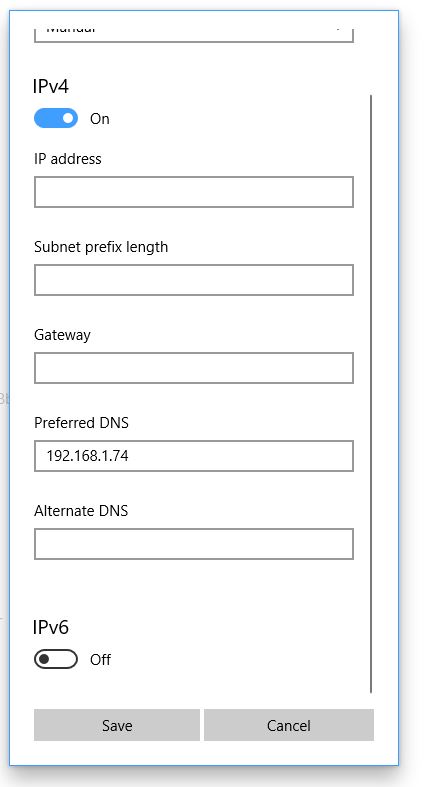Click the Preferred DNS field showing 192.168.1.74
431x787 pixels.
click(194, 456)
